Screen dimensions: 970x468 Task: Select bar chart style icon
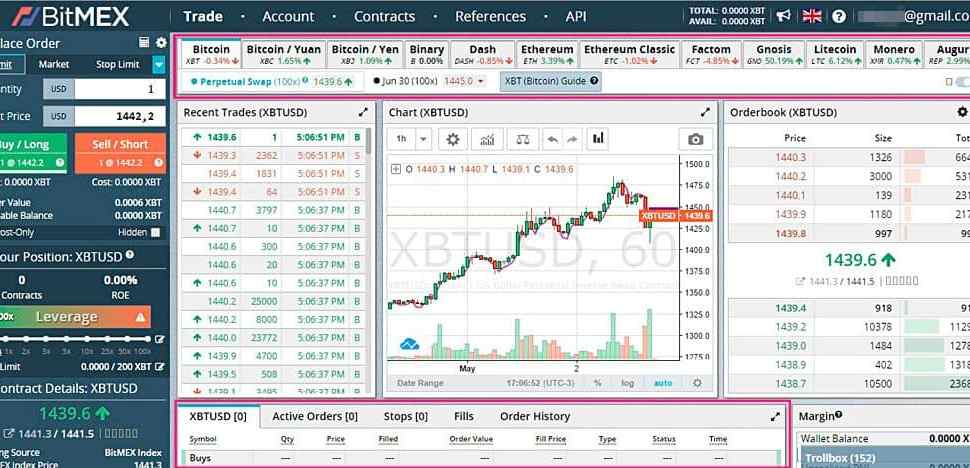pos(598,138)
